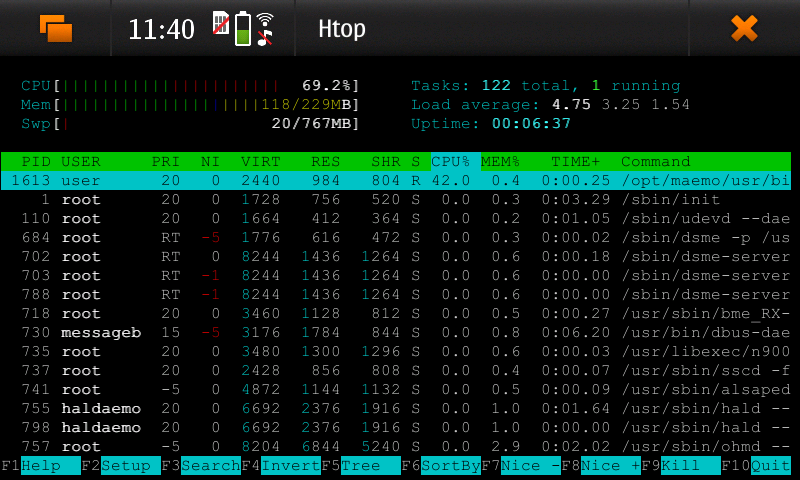Select the /usr/sbin/sscd process row
This screenshot has height=480, width=800.
point(396,370)
